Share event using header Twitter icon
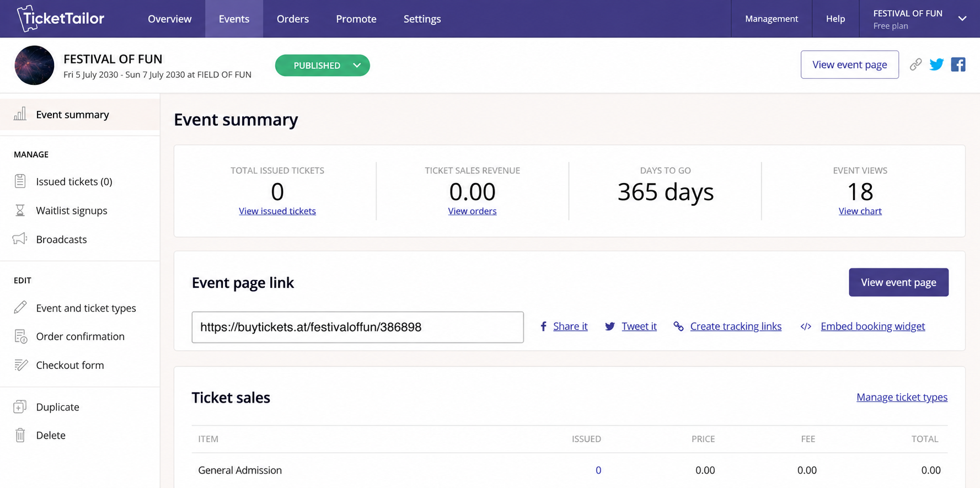The image size is (980, 488). [x=936, y=65]
